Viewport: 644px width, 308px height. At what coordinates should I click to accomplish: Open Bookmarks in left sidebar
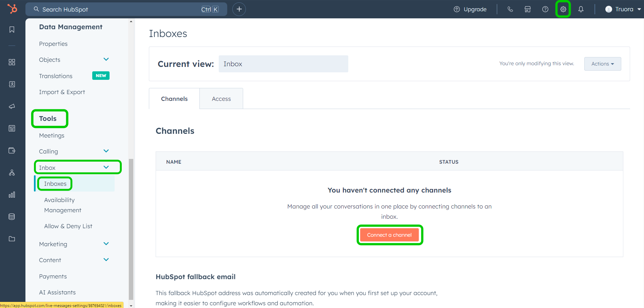pyautogui.click(x=12, y=30)
